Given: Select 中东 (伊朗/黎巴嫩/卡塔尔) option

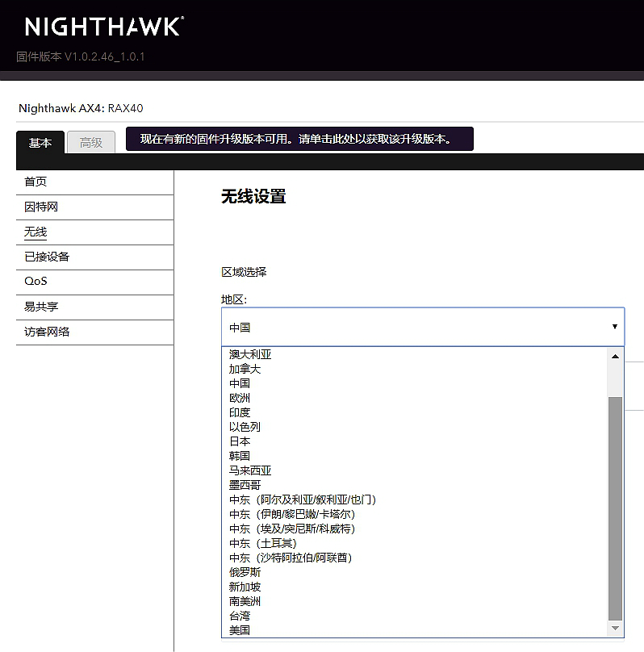Looking at the screenshot, I should [415, 514].
